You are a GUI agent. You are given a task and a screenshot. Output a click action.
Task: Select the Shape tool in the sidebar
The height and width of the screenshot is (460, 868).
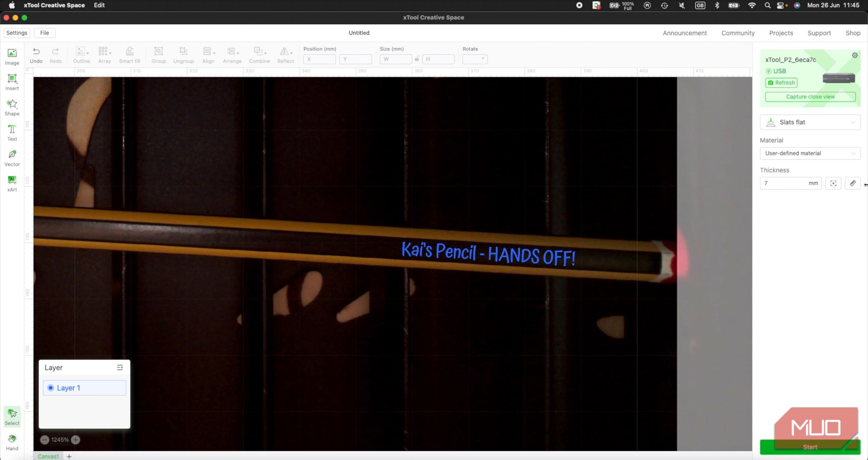tap(12, 107)
